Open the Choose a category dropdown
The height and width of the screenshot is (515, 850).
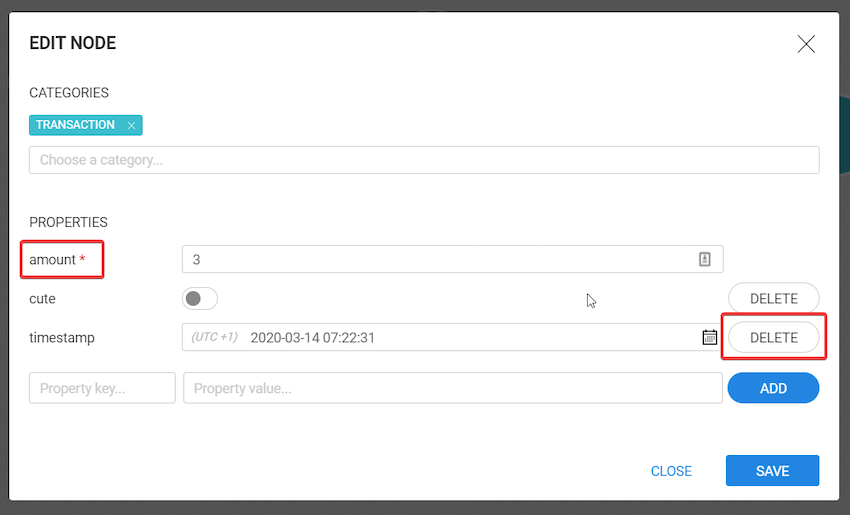[424, 160]
